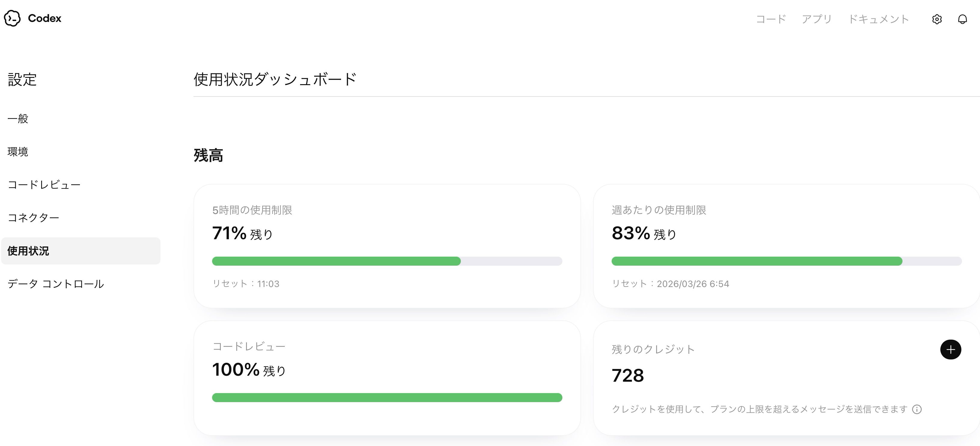Click the 5時間の使用制限 progress bar
The image size is (980, 446).
tap(387, 261)
